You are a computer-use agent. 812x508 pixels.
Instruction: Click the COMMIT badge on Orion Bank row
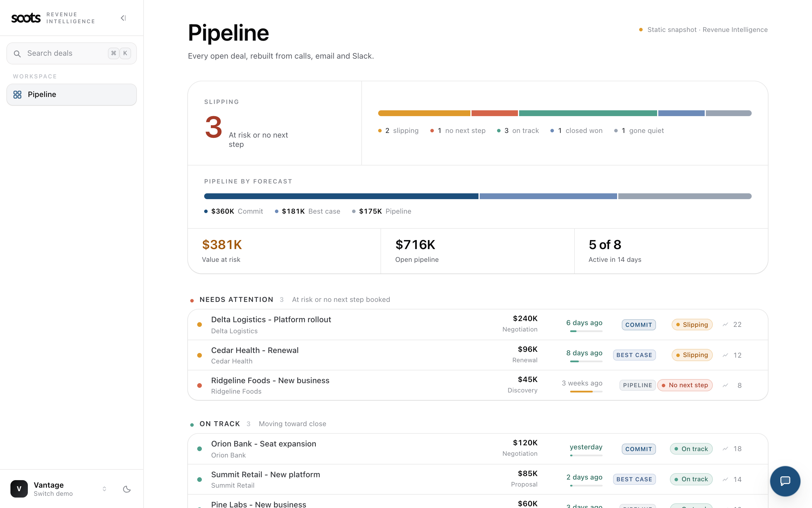tap(639, 449)
